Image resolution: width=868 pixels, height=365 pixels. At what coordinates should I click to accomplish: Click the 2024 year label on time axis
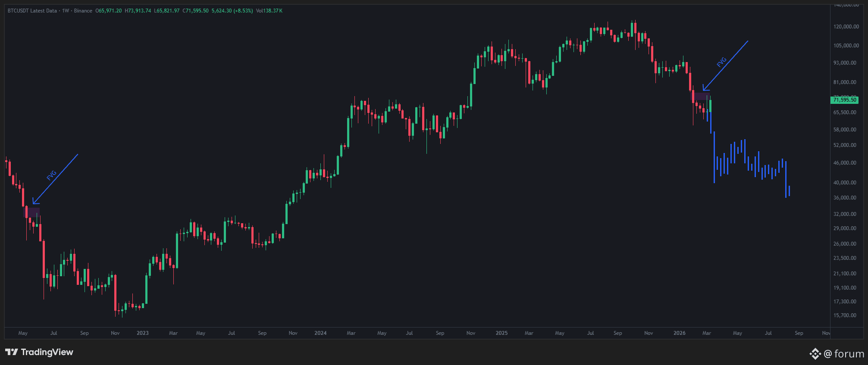point(320,333)
